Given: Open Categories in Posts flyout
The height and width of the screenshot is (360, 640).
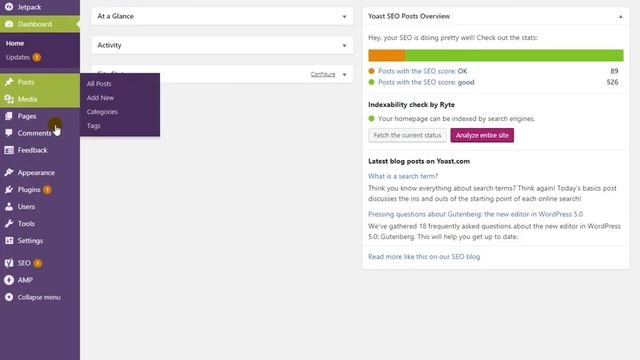Looking at the screenshot, I should point(102,112).
